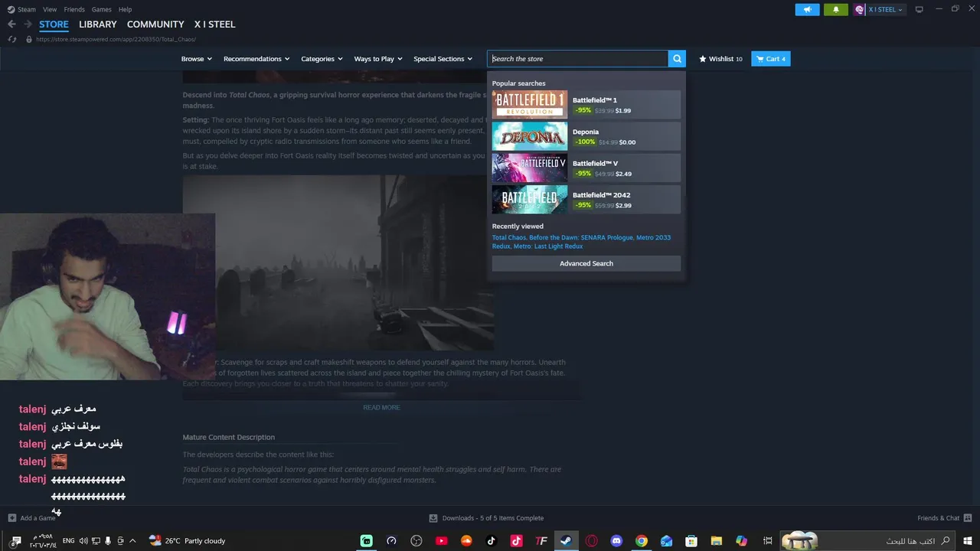The image size is (980, 551).
Task: Open the Help menu
Action: point(125,9)
